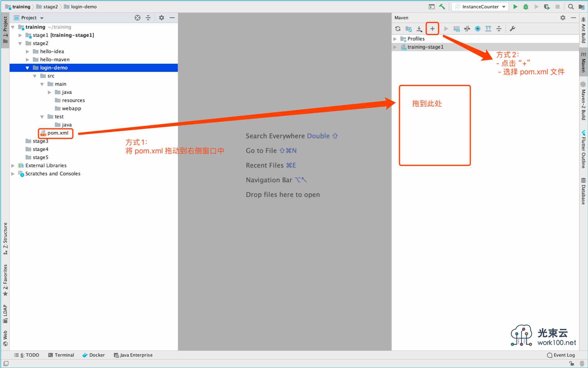
Task: Open the Maven-2 Build side tab
Action: [583, 101]
